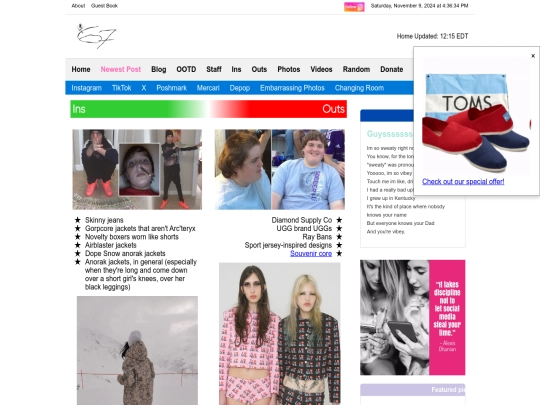This screenshot has width=540, height=405.
Task: Click 'Check out our special offer!' link
Action: [x=463, y=181]
